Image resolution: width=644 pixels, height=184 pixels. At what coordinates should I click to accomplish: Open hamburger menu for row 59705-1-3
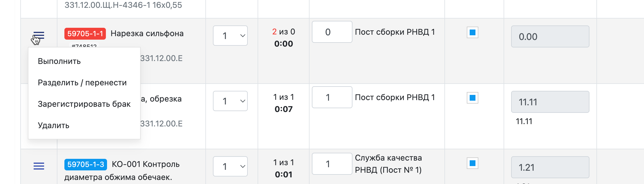39,166
